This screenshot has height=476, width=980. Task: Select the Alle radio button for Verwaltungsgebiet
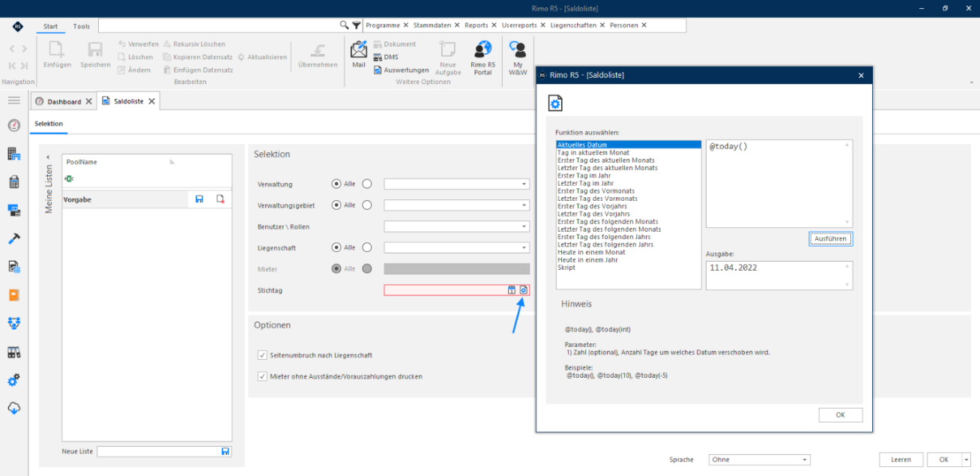[336, 205]
